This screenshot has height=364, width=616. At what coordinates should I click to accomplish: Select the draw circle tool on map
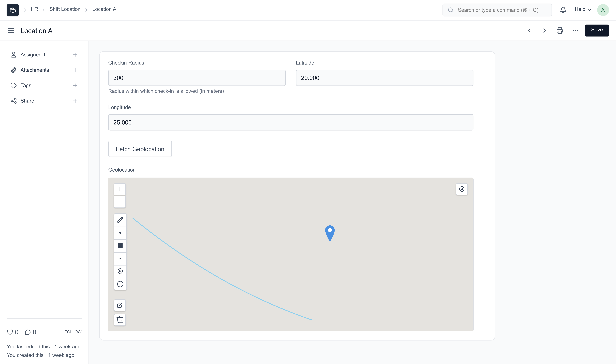coord(120,284)
